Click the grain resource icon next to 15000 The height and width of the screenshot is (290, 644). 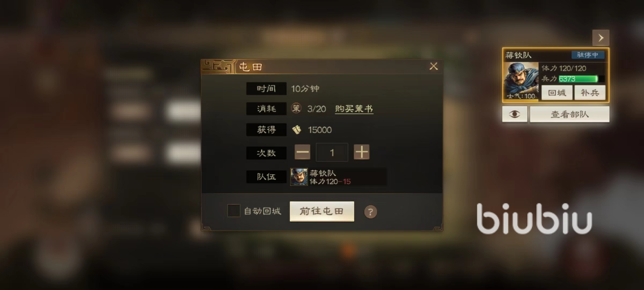pyautogui.click(x=297, y=130)
